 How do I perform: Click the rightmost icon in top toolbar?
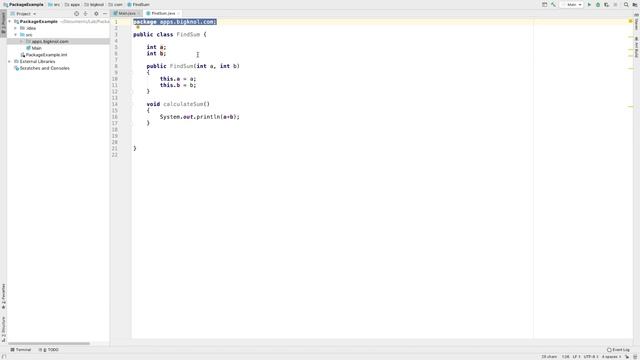pos(635,4)
